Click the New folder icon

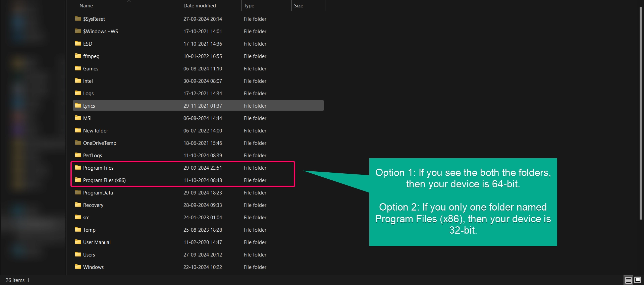point(78,130)
